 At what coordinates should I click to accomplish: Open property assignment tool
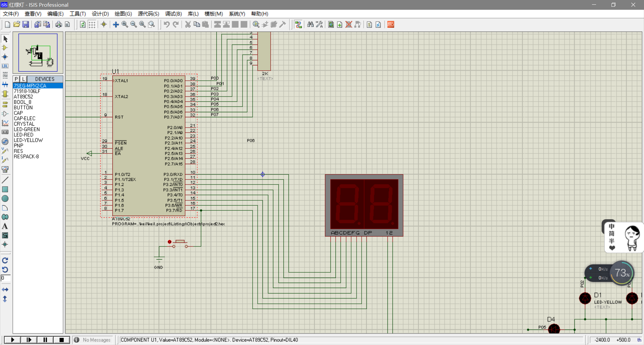pyautogui.click(x=319, y=24)
